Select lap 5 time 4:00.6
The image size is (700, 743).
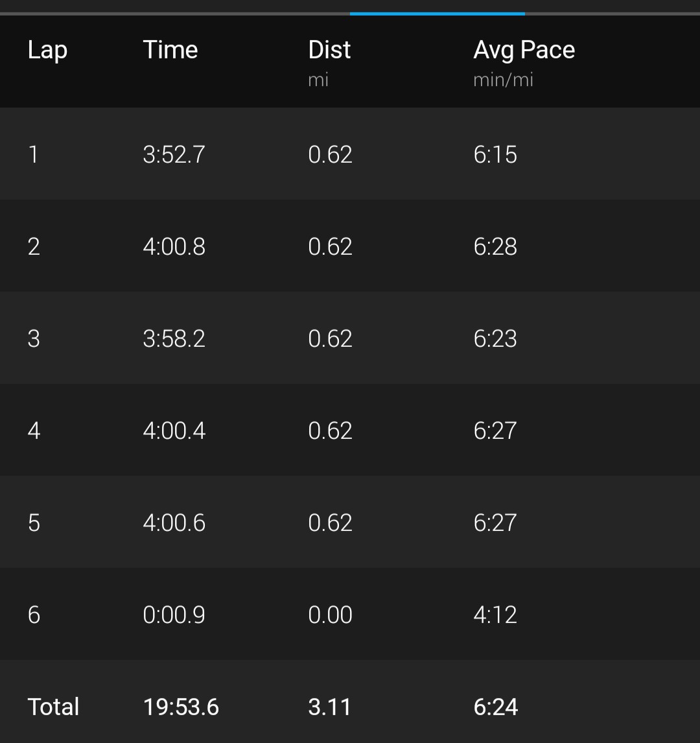pos(174,523)
